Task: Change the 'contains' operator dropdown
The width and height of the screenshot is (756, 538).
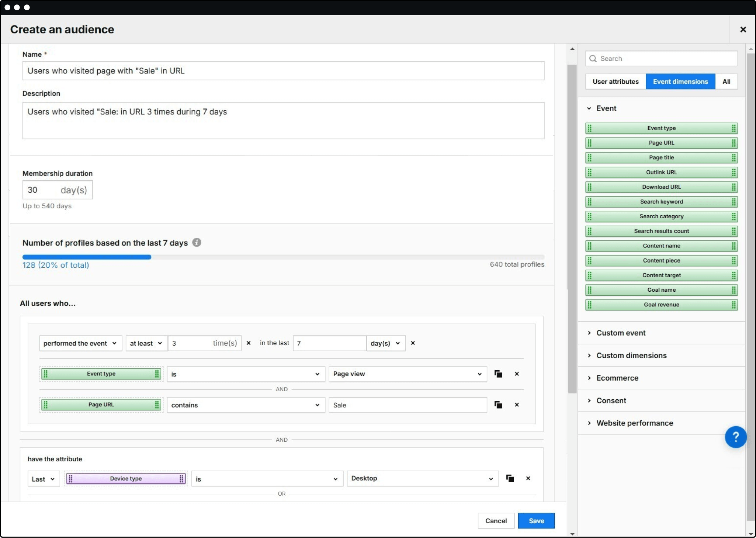Action: 246,405
